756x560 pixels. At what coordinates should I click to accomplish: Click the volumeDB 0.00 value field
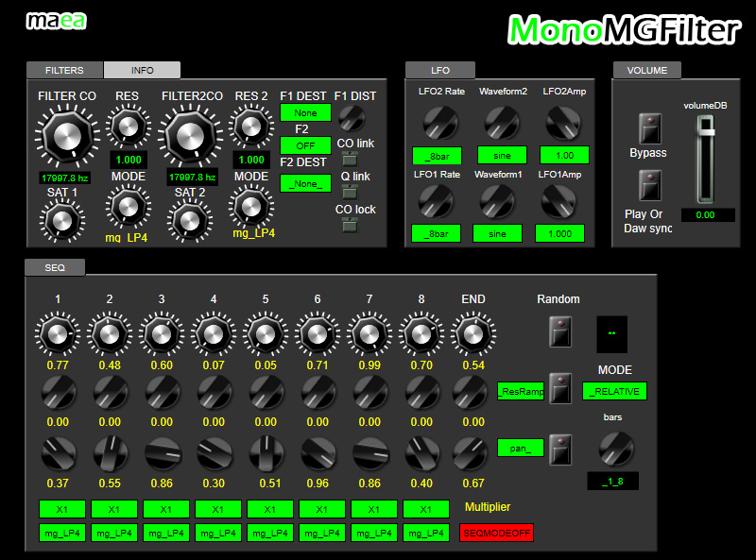coord(708,215)
